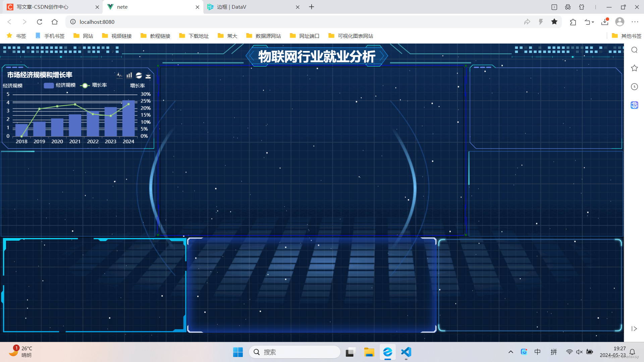This screenshot has width=644, height=362.
Task: Click the 数据源网站 bookmark folder
Action: pyautogui.click(x=264, y=36)
